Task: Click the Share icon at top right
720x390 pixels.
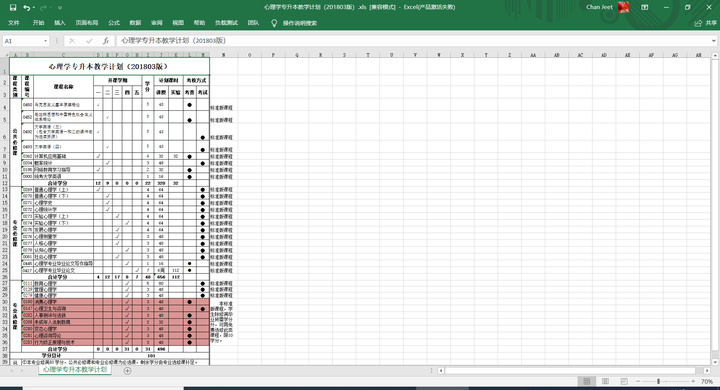Action: 698,23
